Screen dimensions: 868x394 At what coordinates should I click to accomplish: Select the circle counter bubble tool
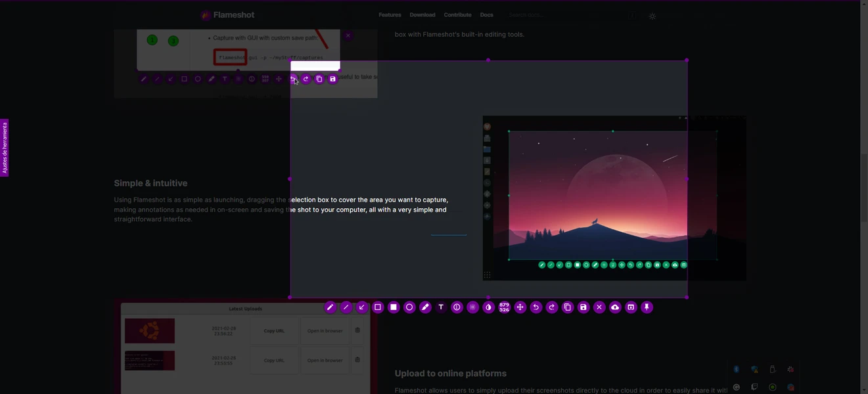(457, 307)
